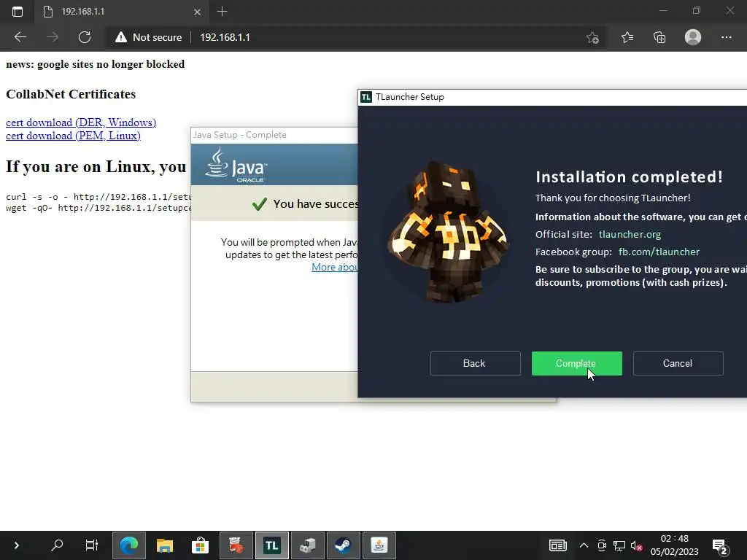Show hidden system tray icons
The width and height of the screenshot is (747, 560).
coord(584,545)
